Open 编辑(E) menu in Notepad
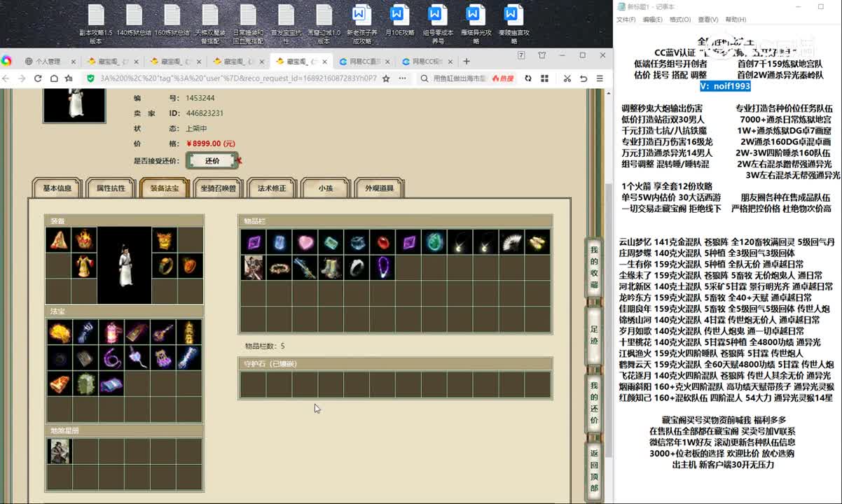Image resolution: width=842 pixels, height=504 pixels. [x=653, y=20]
